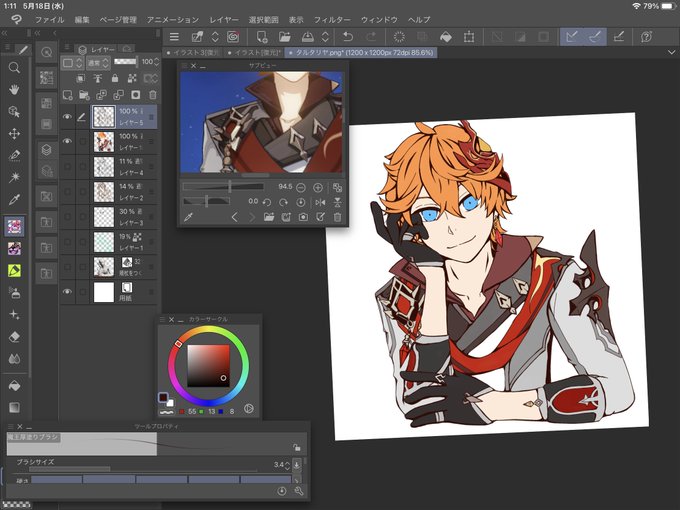
Task: Flip Sub View image horizontally
Action: click(x=320, y=202)
